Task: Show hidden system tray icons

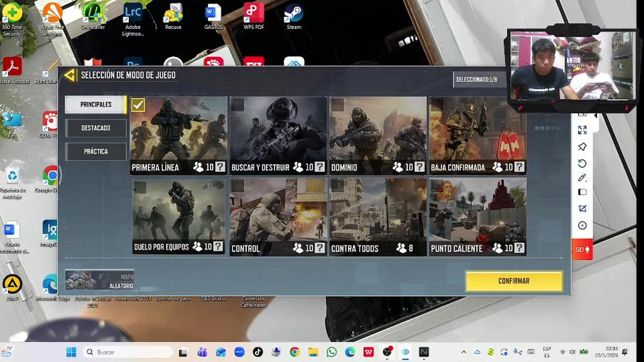Action: pyautogui.click(x=464, y=352)
